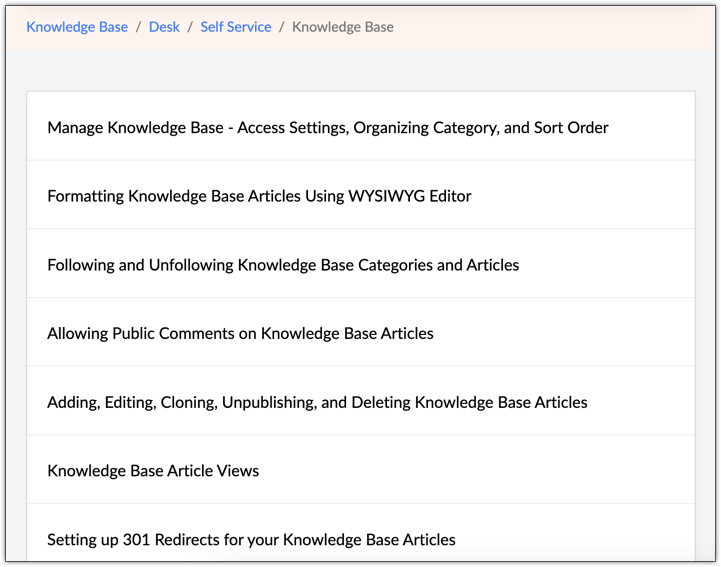Open the 'Adding, Editing, Cloning, Unpublishing' article
The width and height of the screenshot is (721, 567).
pos(317,402)
